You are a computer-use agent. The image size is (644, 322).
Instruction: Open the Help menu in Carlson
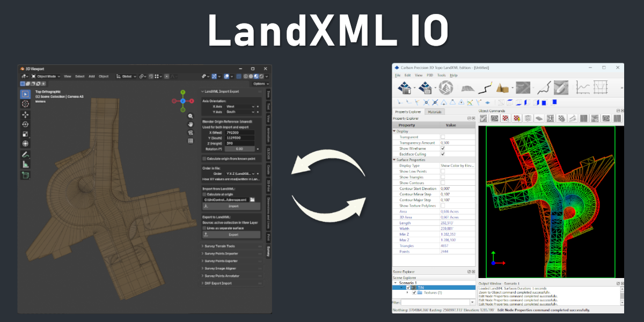[x=453, y=75]
